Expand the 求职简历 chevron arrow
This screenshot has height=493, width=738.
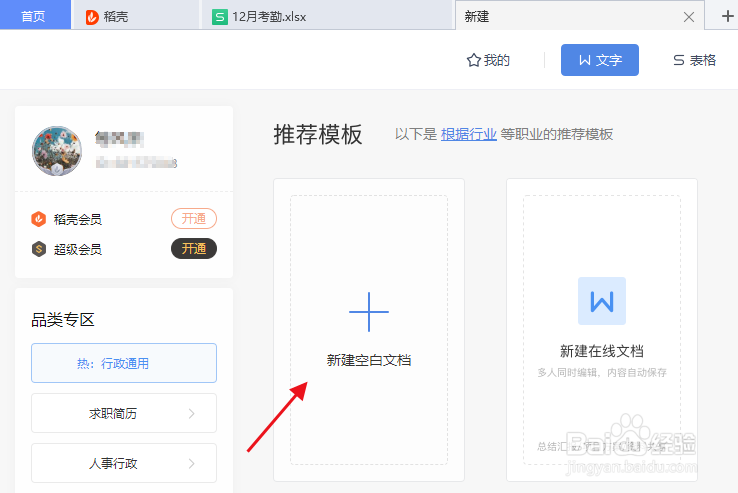(192, 413)
